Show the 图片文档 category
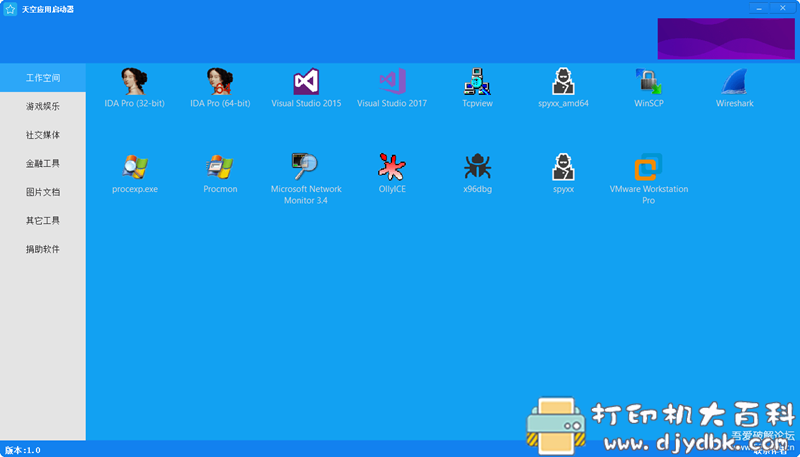This screenshot has width=800, height=457. [x=43, y=192]
